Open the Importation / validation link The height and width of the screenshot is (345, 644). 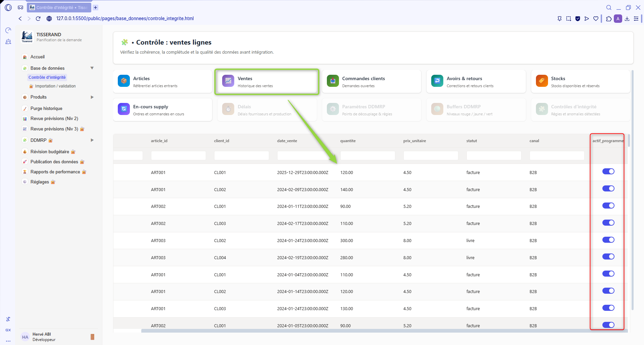[55, 86]
